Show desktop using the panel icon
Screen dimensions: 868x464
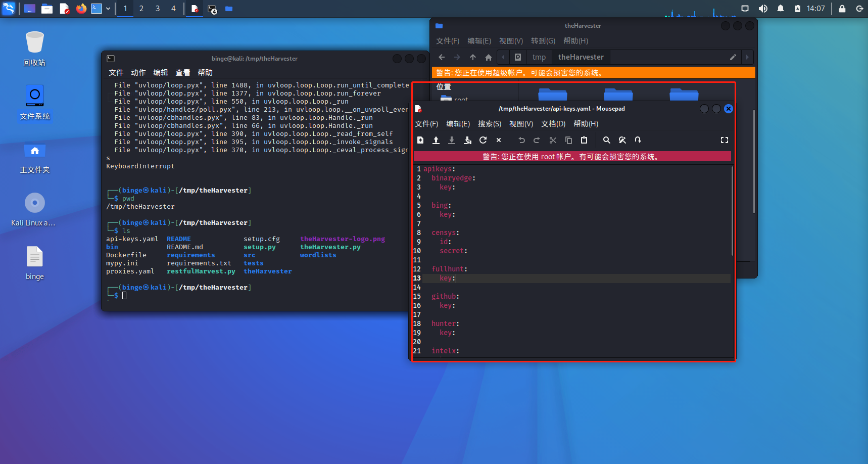click(x=30, y=8)
